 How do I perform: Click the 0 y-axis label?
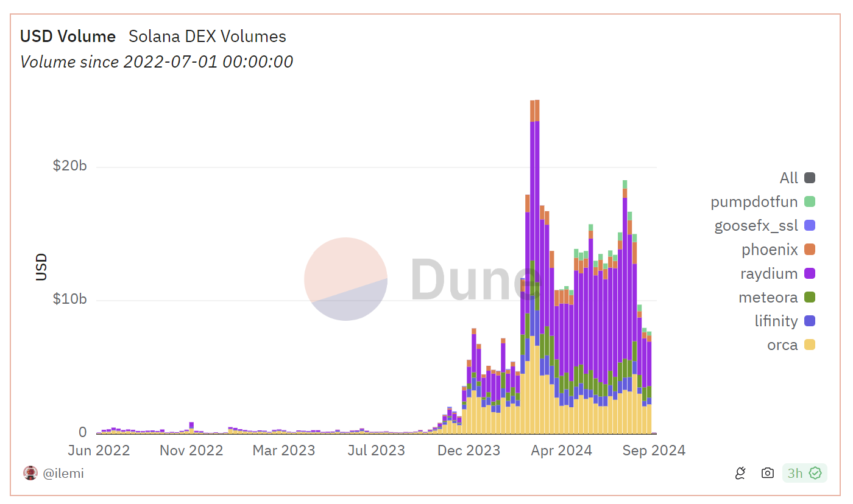[x=83, y=432]
